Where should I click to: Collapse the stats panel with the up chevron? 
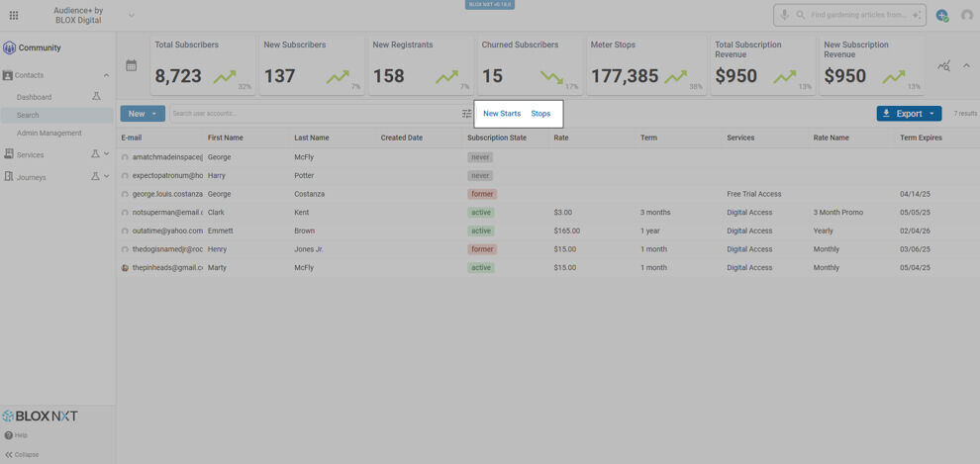pos(966,65)
